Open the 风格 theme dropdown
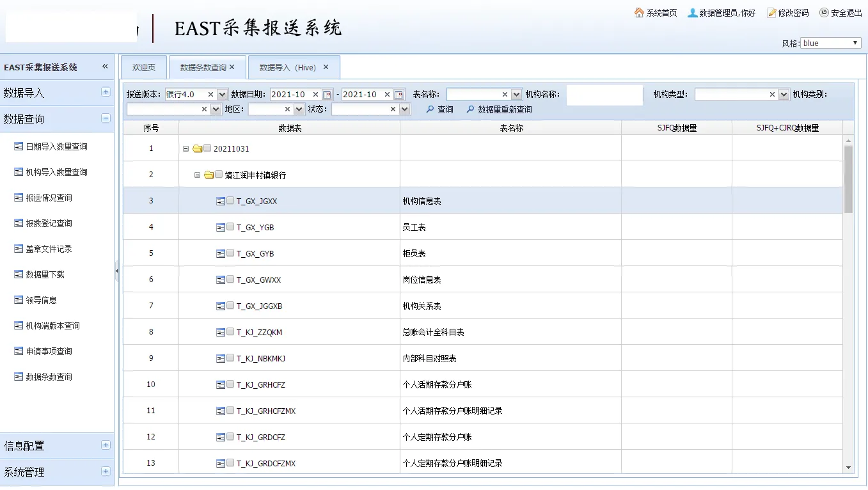 click(831, 43)
